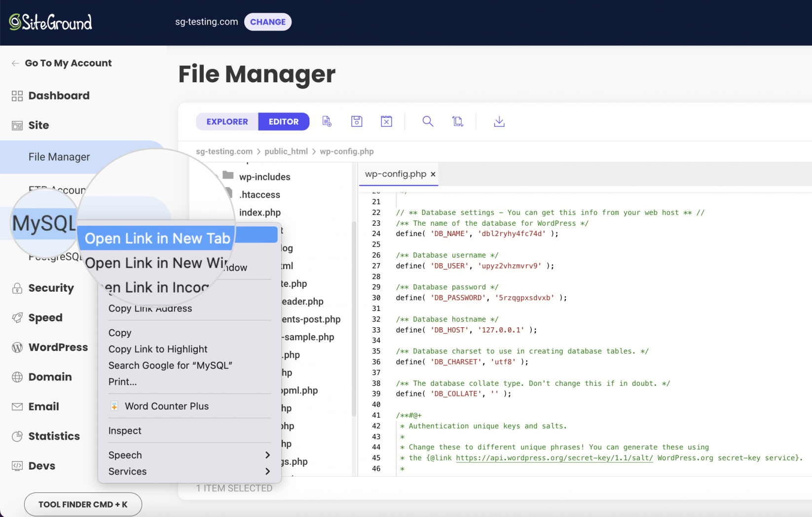Image resolution: width=812 pixels, height=517 pixels.
Task: Select the .htaccess file
Action: [259, 195]
